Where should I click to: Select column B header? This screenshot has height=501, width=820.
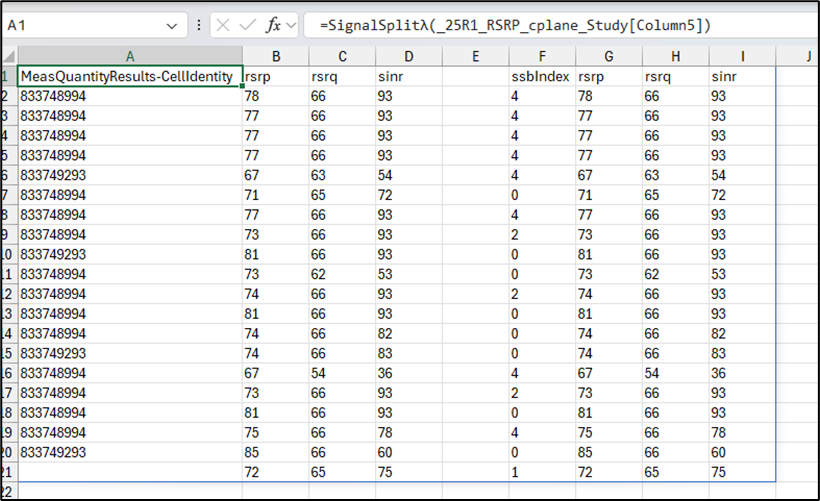(276, 56)
